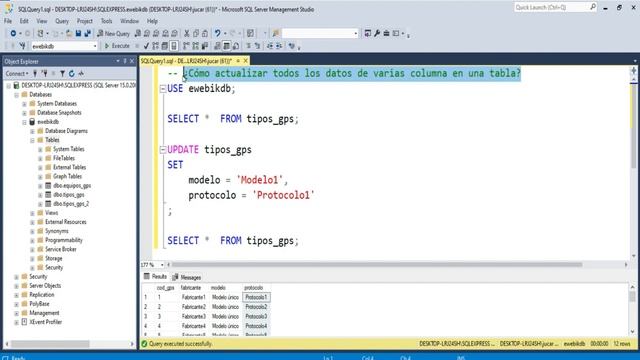Click the Quick Launch search magnifier icon

click(x=593, y=7)
